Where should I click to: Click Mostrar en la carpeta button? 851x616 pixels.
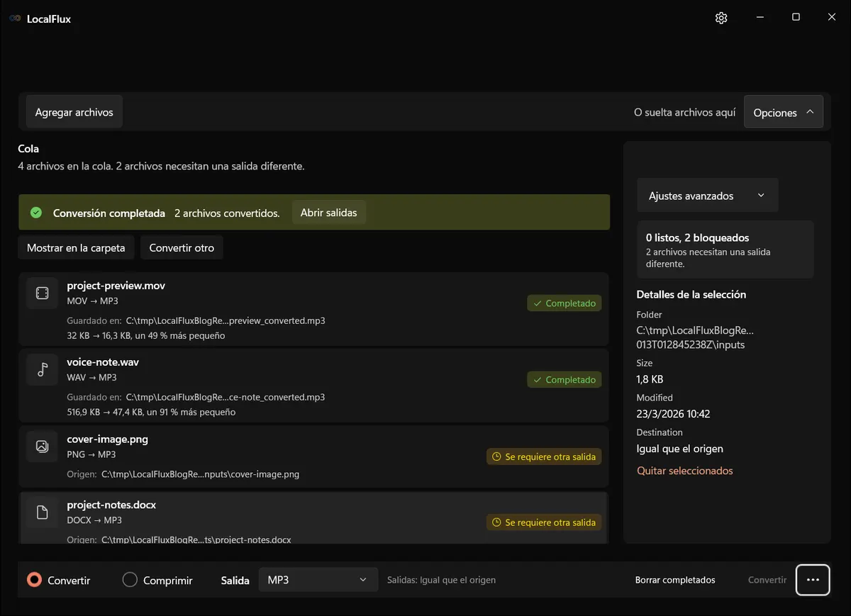click(x=76, y=248)
